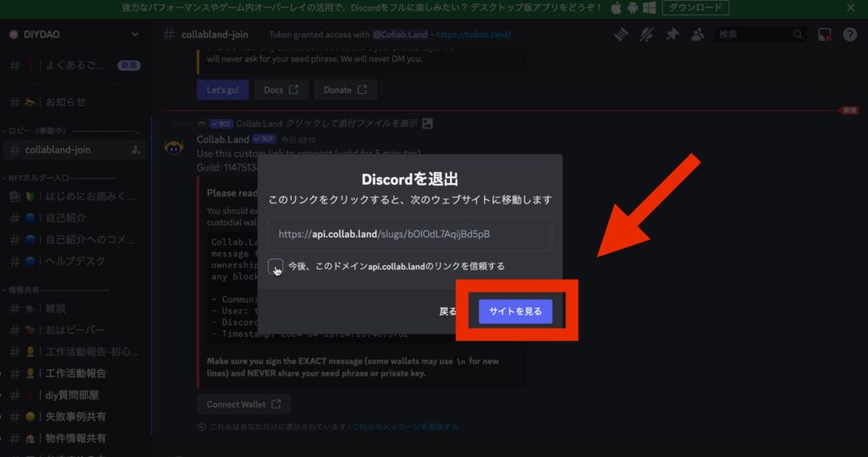Open the 失敗事例共有 channel
The image size is (868, 457).
75,416
